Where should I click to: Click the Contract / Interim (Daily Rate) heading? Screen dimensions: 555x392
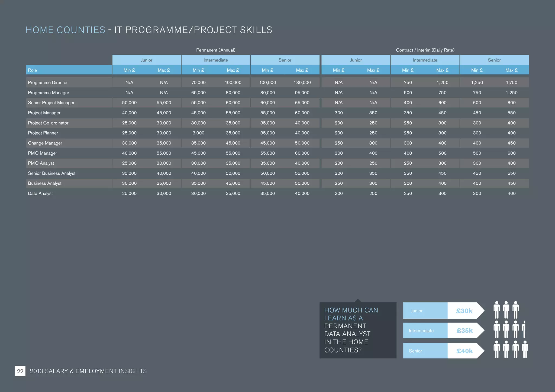pyautogui.click(x=425, y=50)
